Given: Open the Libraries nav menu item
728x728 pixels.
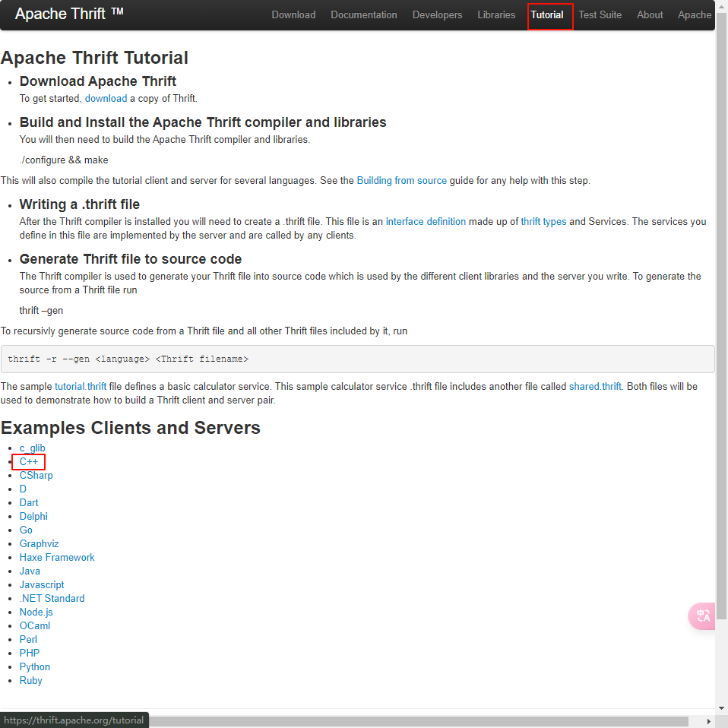Looking at the screenshot, I should pyautogui.click(x=496, y=15).
